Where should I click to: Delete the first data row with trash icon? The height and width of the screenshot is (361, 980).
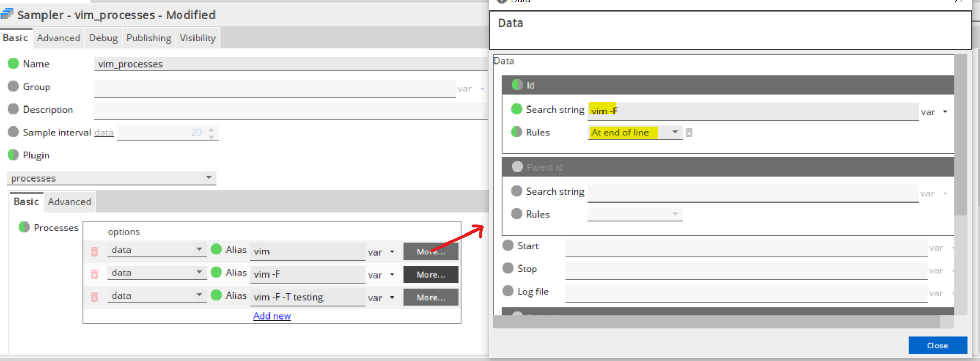tap(94, 251)
